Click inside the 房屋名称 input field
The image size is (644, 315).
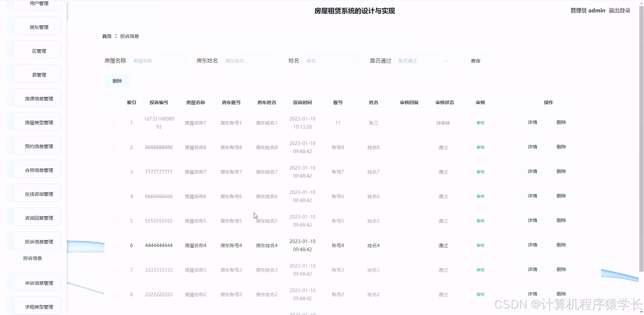[158, 61]
